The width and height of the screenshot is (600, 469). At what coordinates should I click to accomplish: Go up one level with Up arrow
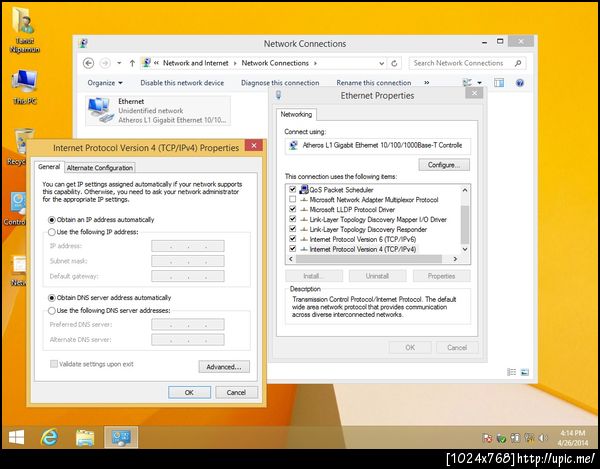point(132,63)
